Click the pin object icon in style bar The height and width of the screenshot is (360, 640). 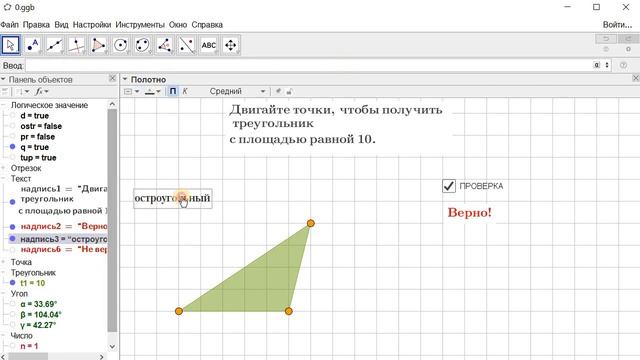(278, 91)
